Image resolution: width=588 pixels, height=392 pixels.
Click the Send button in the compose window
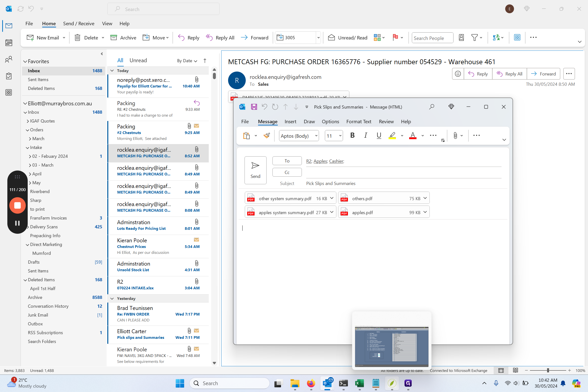pyautogui.click(x=255, y=170)
